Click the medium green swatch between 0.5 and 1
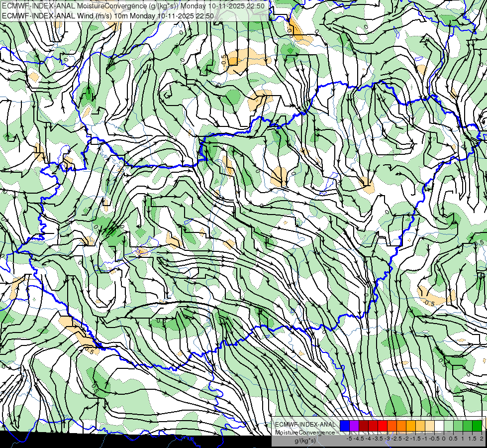The height and width of the screenshot is (448, 487). pyautogui.click(x=458, y=426)
